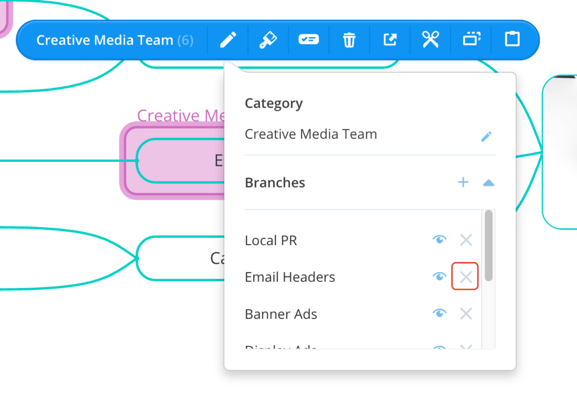Toggle visibility of Local PR branch
Image resolution: width=577 pixels, height=393 pixels.
coord(439,240)
